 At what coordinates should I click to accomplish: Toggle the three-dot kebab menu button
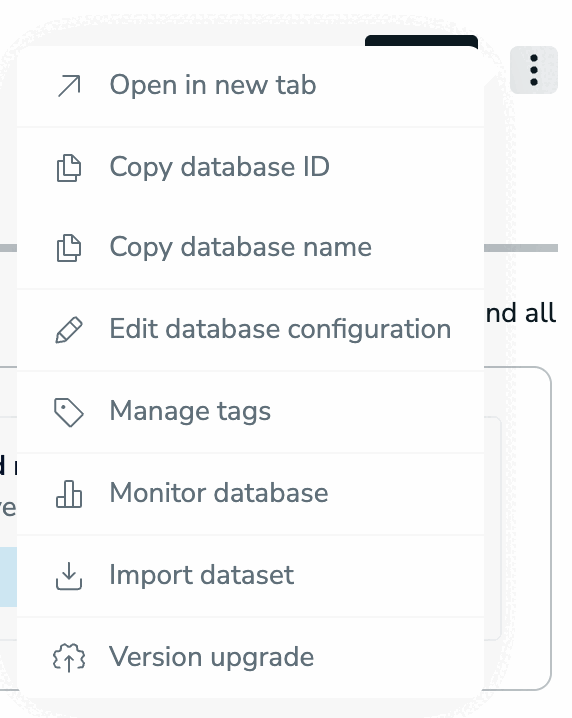pyautogui.click(x=534, y=70)
